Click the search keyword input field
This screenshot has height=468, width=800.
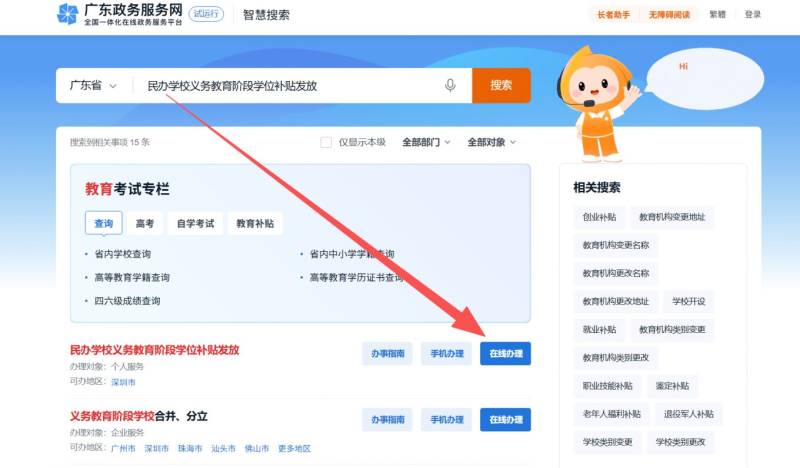pos(290,86)
